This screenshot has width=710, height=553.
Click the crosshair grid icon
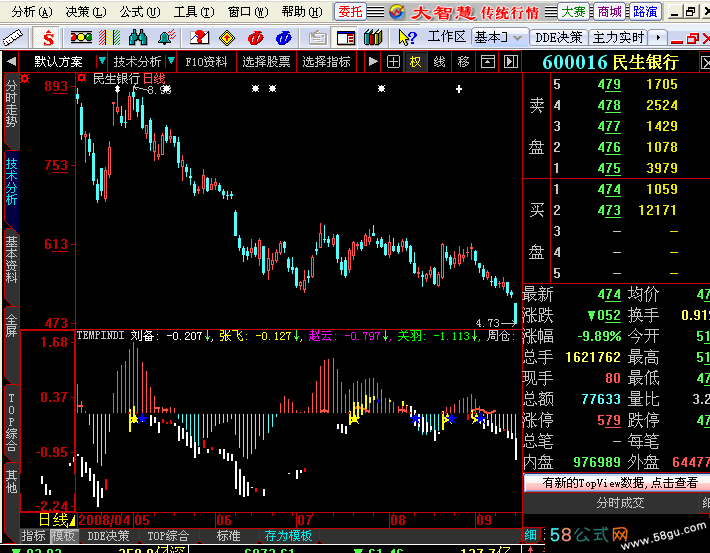393,62
